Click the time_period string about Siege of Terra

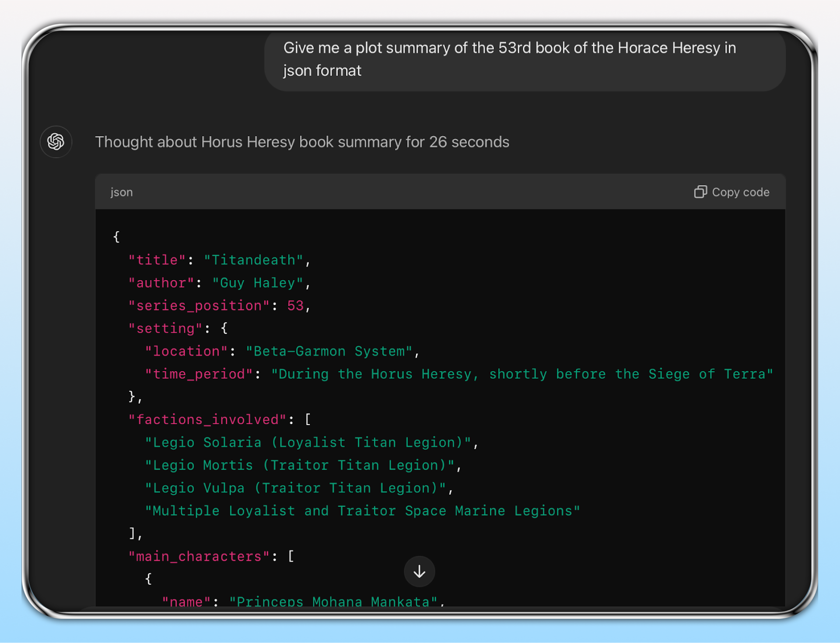point(522,374)
